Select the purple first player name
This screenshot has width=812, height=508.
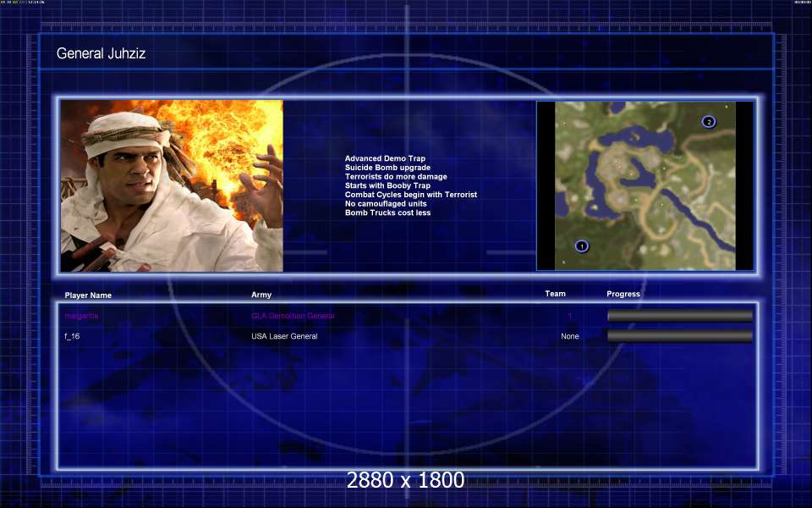point(81,316)
